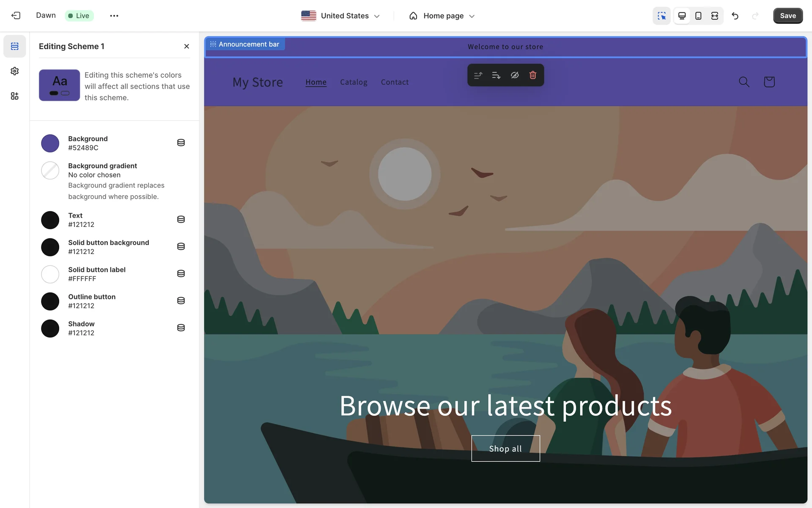812x508 pixels.
Task: Expand the Home page selector
Action: click(442, 16)
